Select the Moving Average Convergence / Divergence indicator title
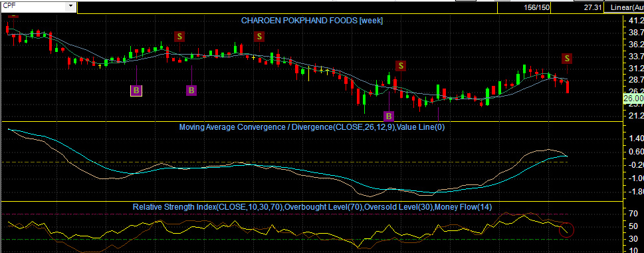Screen dimensions: 644x253 (312, 127)
